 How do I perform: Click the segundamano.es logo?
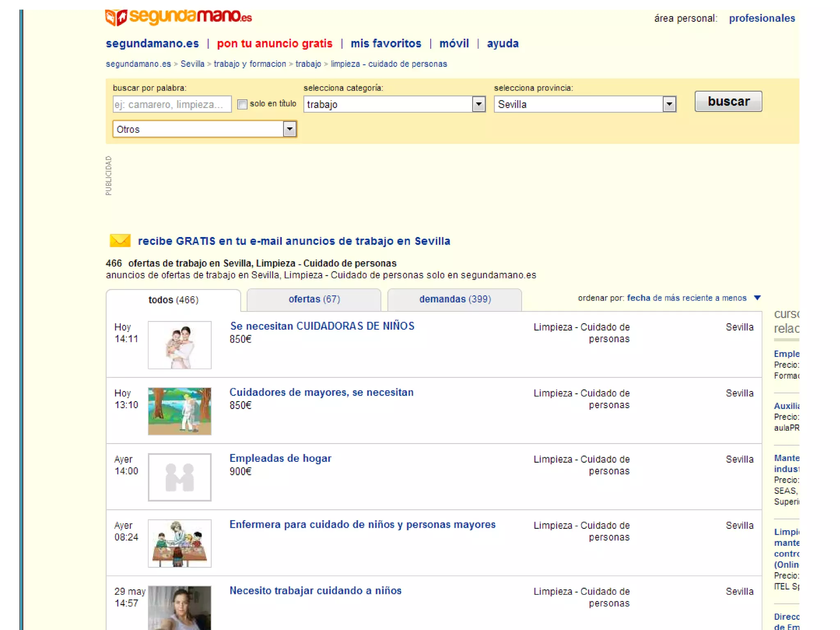178,17
